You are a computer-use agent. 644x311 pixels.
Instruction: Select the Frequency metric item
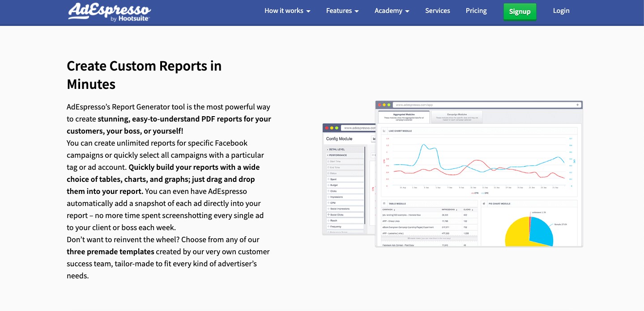[x=345, y=227]
